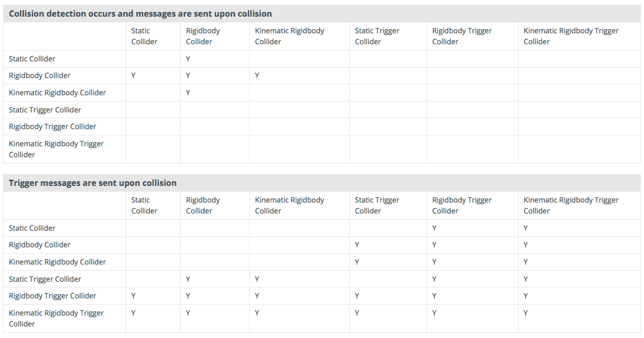Click Kinematic Rigidbody Trigger Collider row in the trigger table

tap(322, 318)
